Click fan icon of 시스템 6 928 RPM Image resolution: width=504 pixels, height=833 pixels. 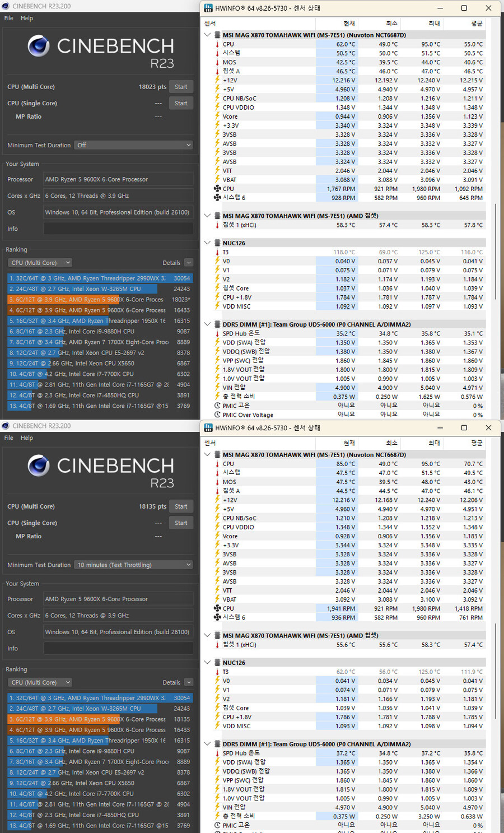(217, 198)
